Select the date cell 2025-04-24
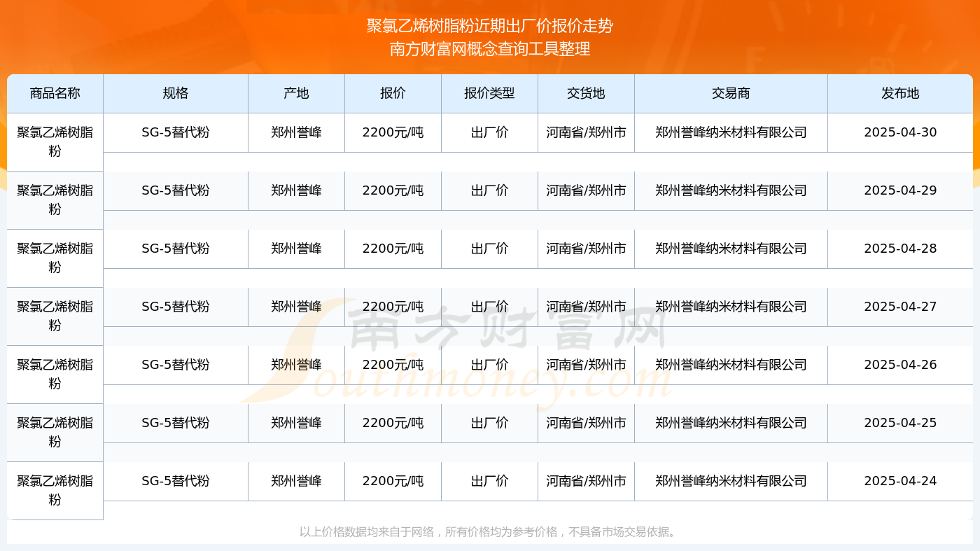The height and width of the screenshot is (551, 980). [900, 481]
